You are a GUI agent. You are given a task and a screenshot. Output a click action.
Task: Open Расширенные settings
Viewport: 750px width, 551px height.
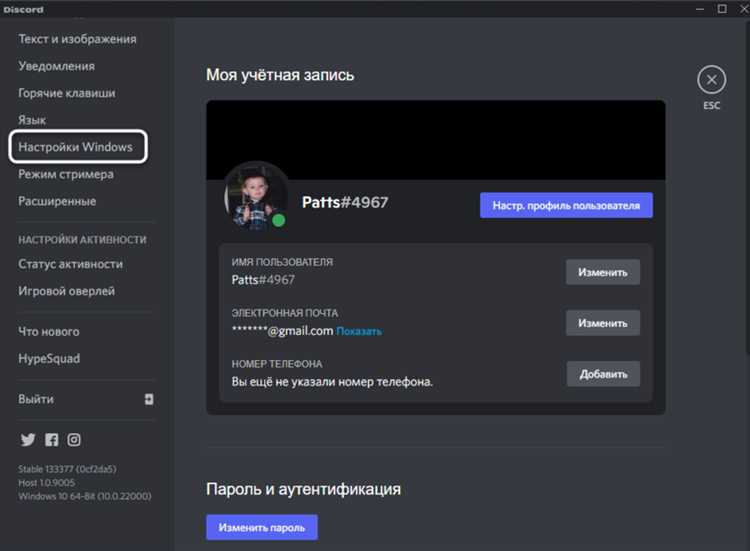point(57,201)
